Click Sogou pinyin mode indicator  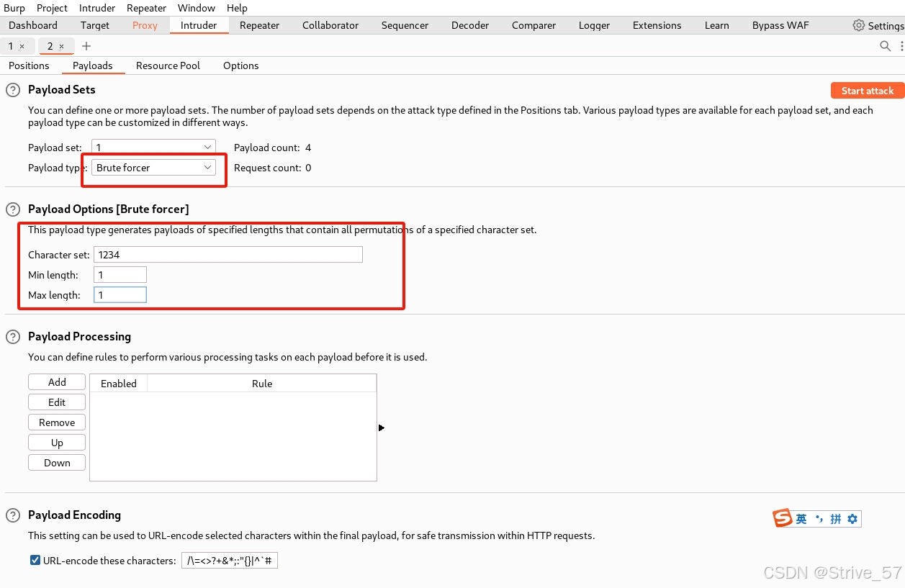point(836,519)
